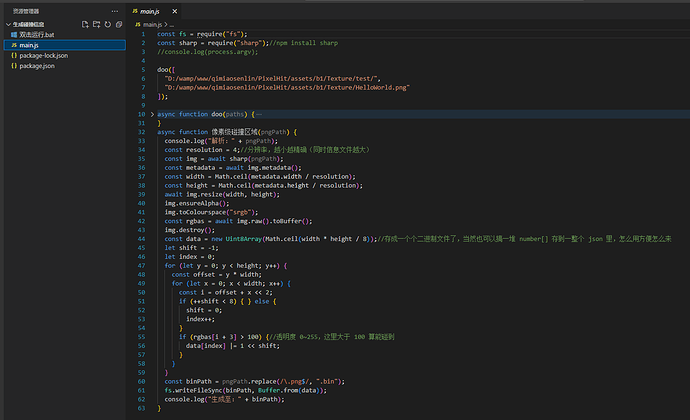Open package.json from the explorer

(x=38, y=66)
